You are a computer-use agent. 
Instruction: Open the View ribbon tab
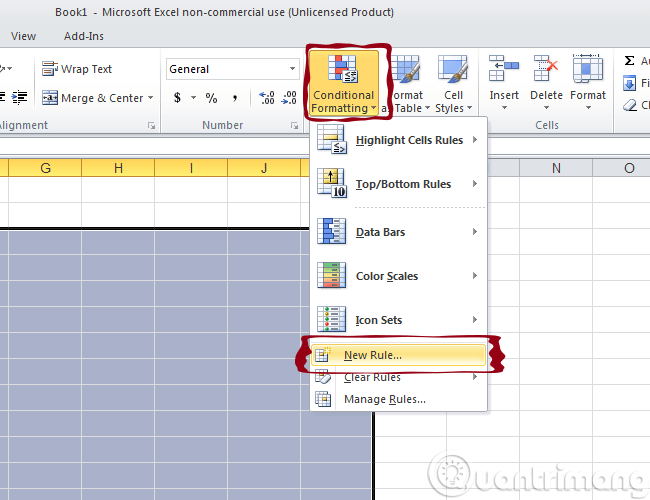click(24, 36)
